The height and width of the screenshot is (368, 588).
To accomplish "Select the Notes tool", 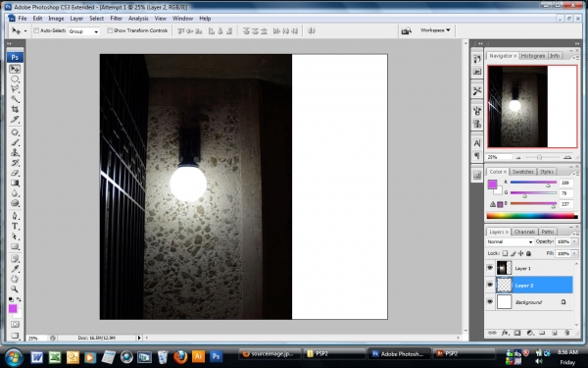I will pyautogui.click(x=15, y=259).
